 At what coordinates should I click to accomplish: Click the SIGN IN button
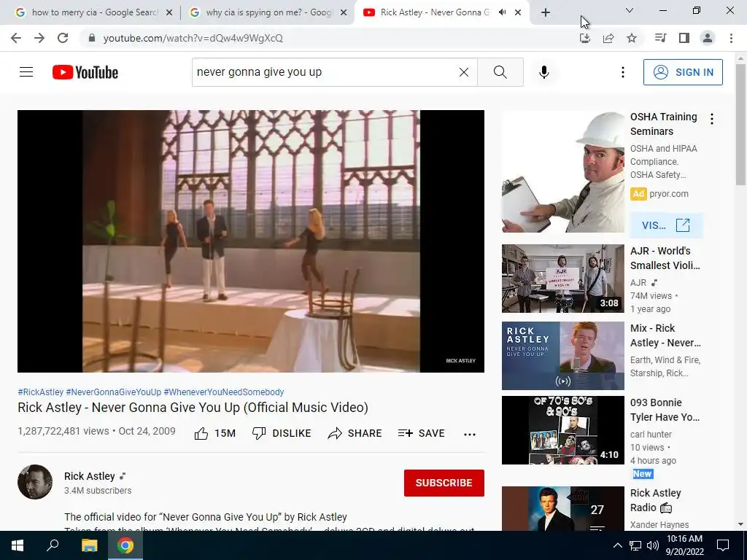click(x=683, y=72)
